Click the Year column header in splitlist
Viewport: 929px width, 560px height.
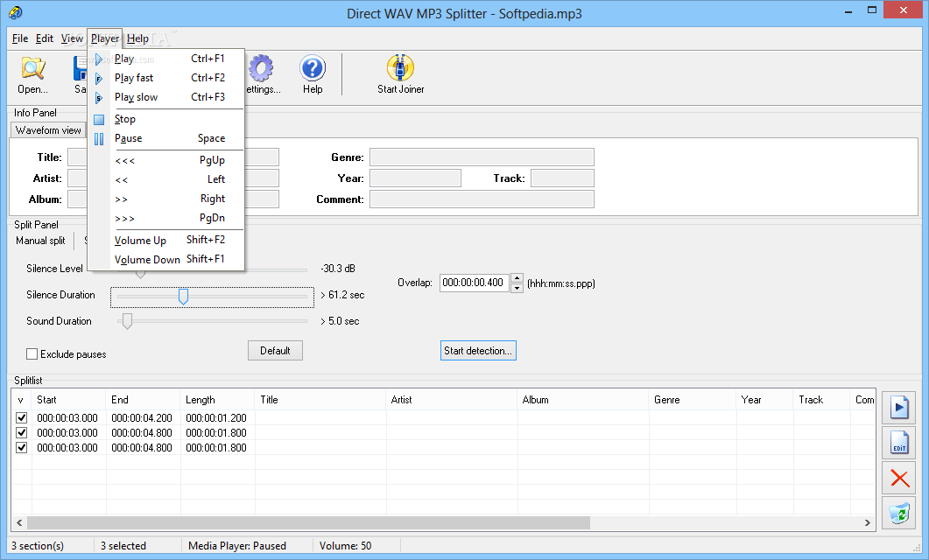(x=765, y=400)
